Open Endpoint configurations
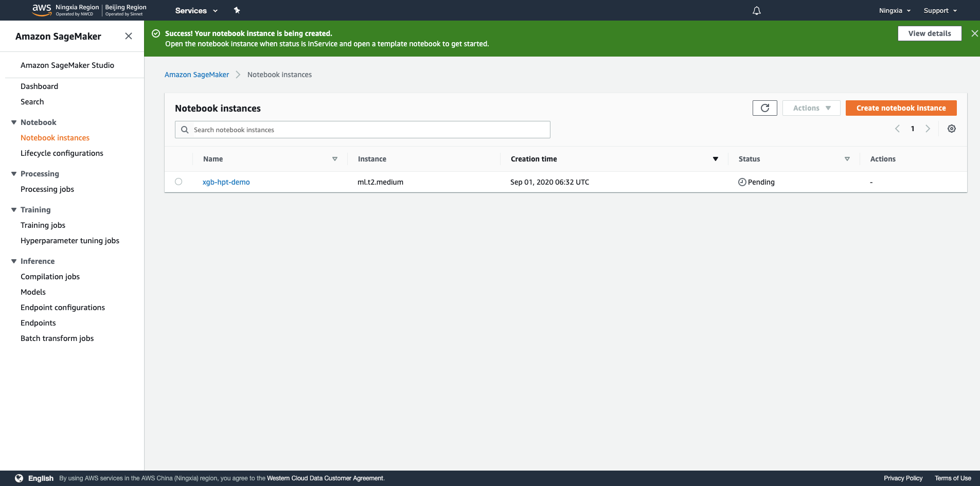This screenshot has height=486, width=980. coord(63,308)
